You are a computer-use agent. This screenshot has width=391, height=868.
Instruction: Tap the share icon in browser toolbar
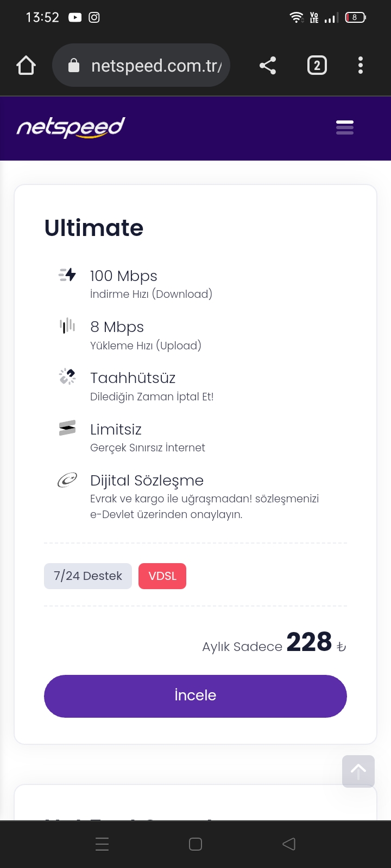tap(268, 66)
